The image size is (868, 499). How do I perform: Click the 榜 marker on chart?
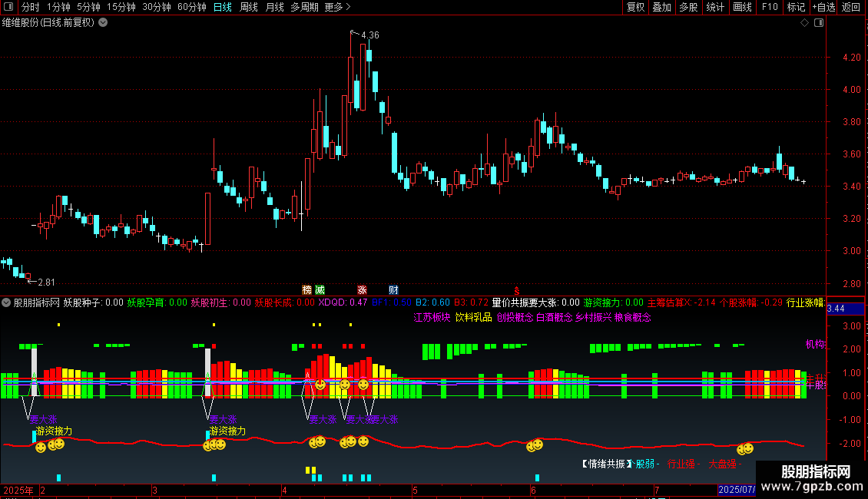pos(306,290)
